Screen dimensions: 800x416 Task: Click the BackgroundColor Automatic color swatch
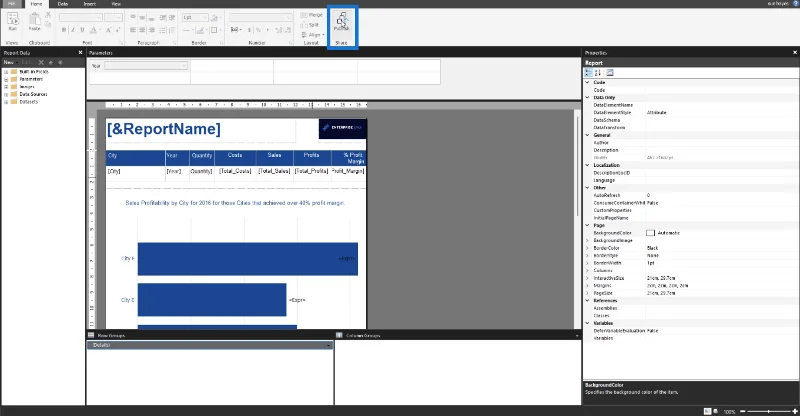[x=650, y=233]
